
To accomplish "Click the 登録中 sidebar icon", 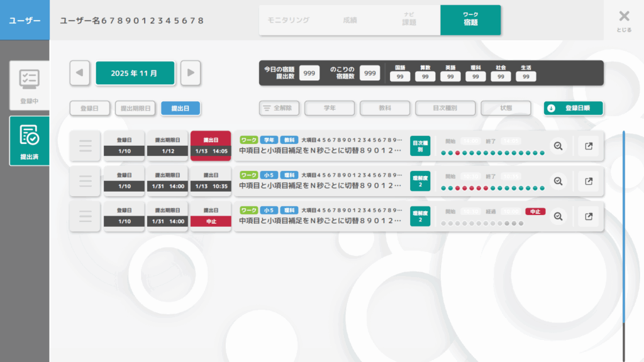I will 29,85.
